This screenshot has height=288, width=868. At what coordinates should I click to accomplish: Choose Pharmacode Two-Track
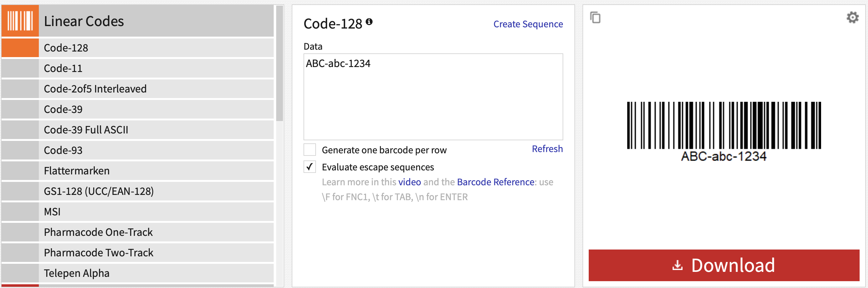pos(138,253)
